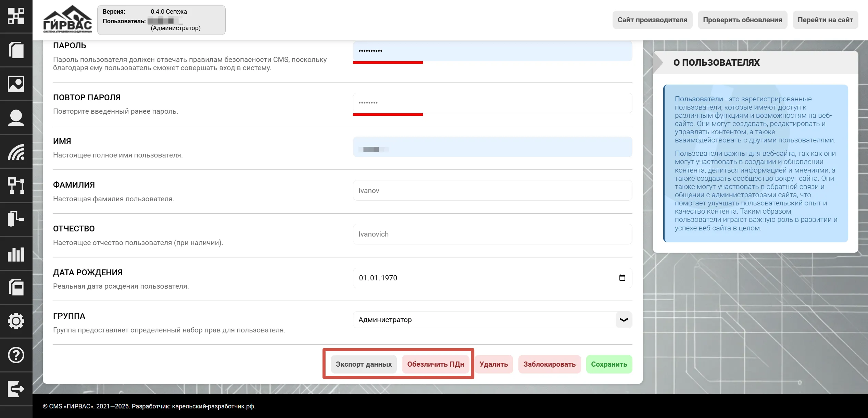868x418 pixels.
Task: Focus the Имя input field
Action: pos(492,147)
